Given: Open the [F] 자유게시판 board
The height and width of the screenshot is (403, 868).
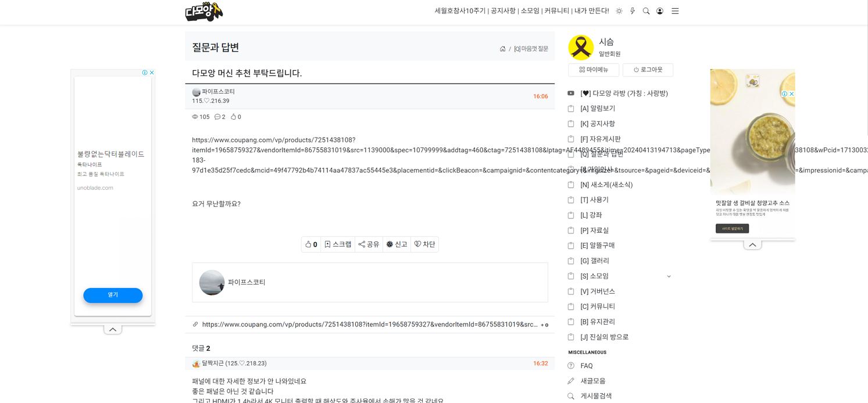Looking at the screenshot, I should 601,139.
